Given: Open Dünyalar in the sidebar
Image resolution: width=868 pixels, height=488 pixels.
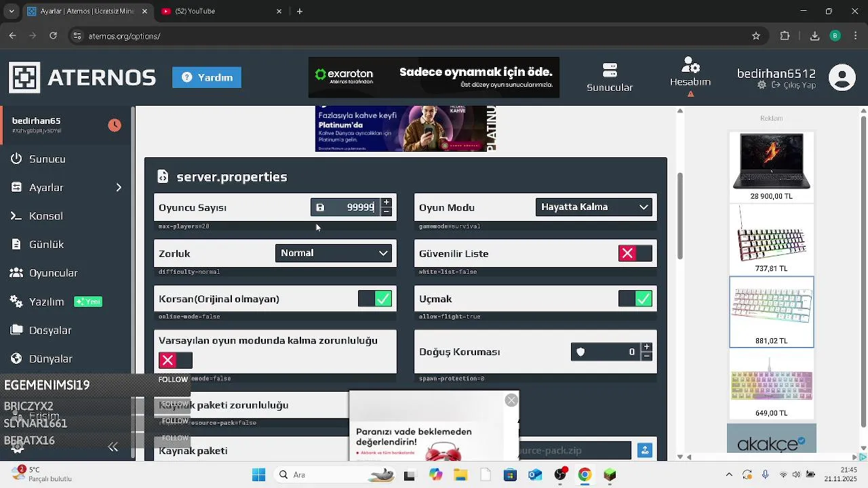Looking at the screenshot, I should (x=50, y=359).
